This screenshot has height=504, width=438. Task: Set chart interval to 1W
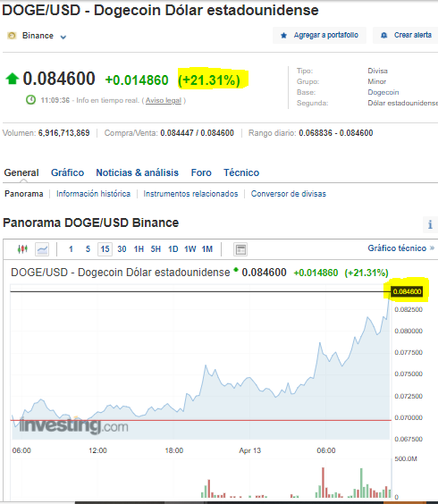click(x=190, y=249)
